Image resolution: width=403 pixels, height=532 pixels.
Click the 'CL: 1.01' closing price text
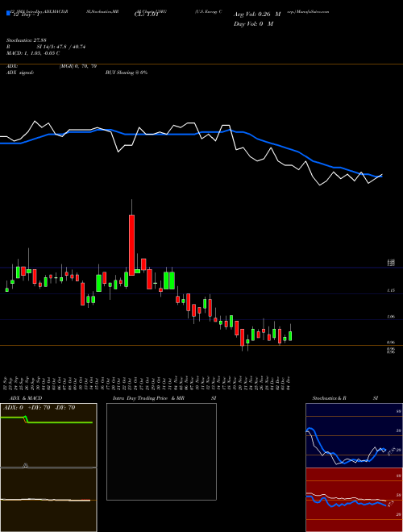click(147, 15)
